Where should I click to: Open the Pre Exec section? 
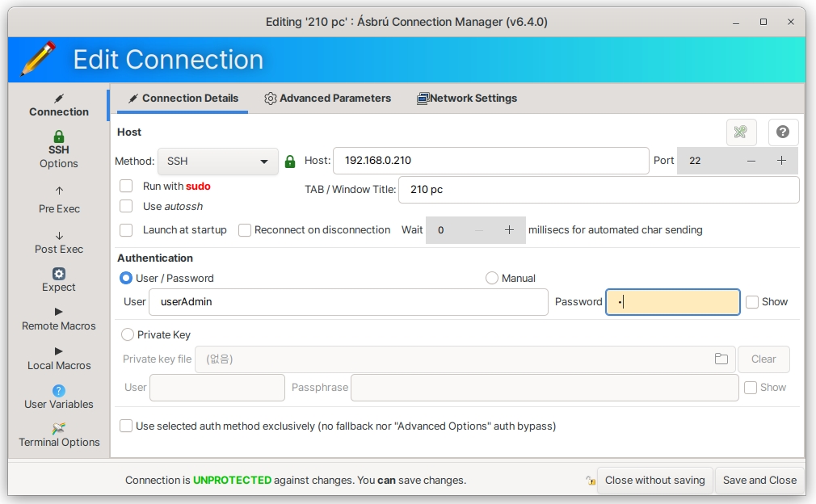tap(59, 199)
